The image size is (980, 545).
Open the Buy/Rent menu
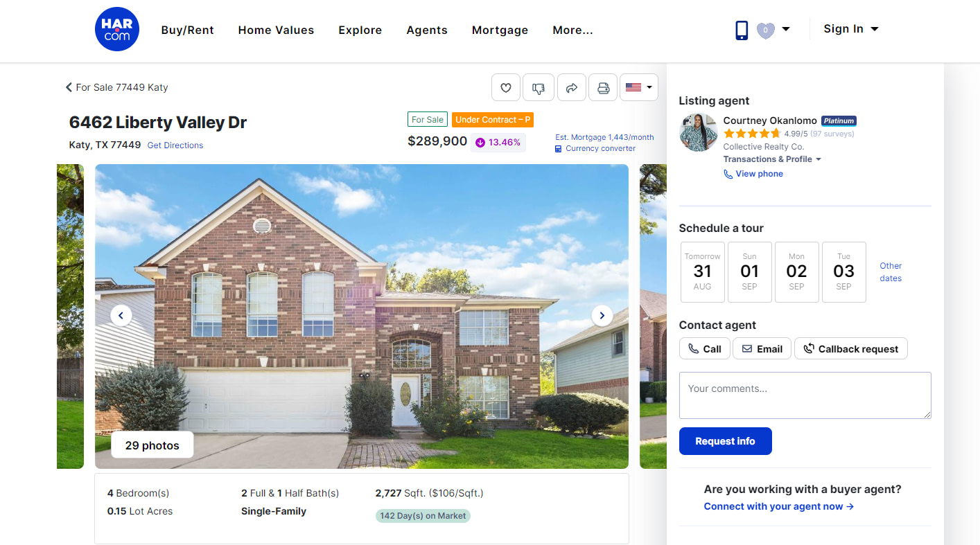coord(188,30)
